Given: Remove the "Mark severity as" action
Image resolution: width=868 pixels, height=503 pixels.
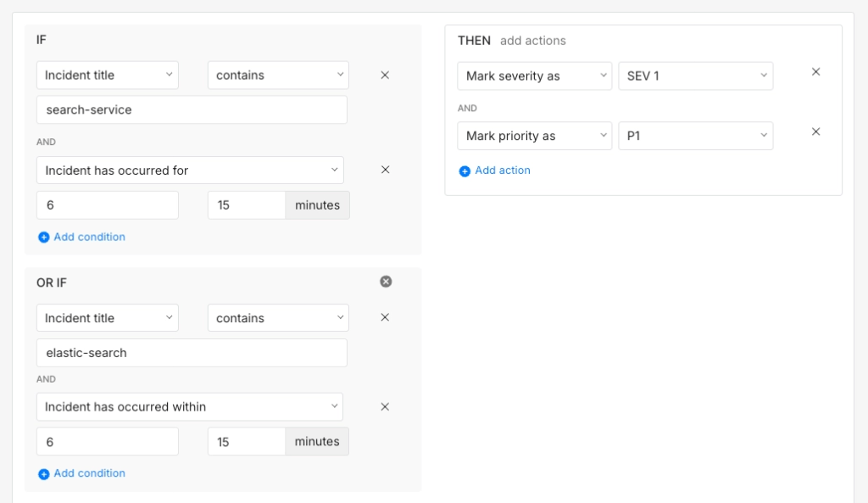Looking at the screenshot, I should click(815, 71).
